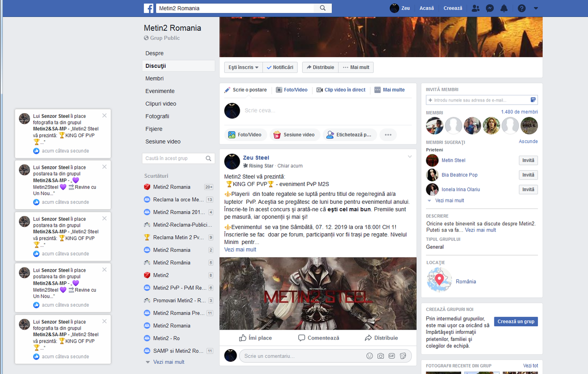The image size is (588, 374).
Task: Open post options chevron on Zeu Steel post
Action: tap(410, 156)
